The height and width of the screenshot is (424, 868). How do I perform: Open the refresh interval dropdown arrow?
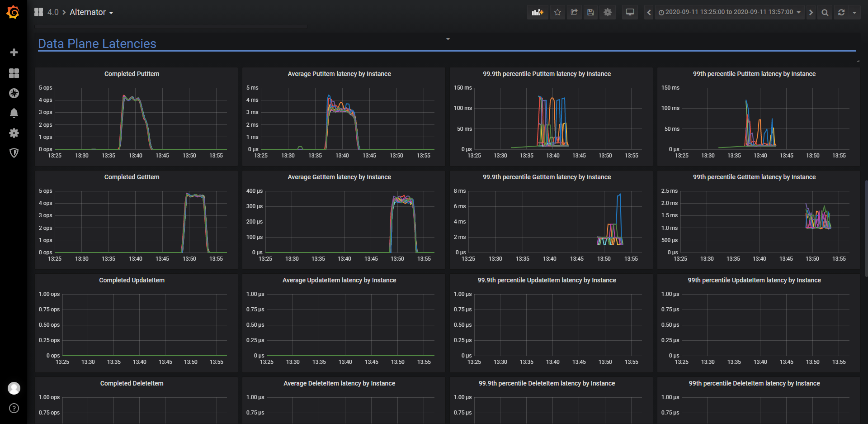[x=854, y=12]
